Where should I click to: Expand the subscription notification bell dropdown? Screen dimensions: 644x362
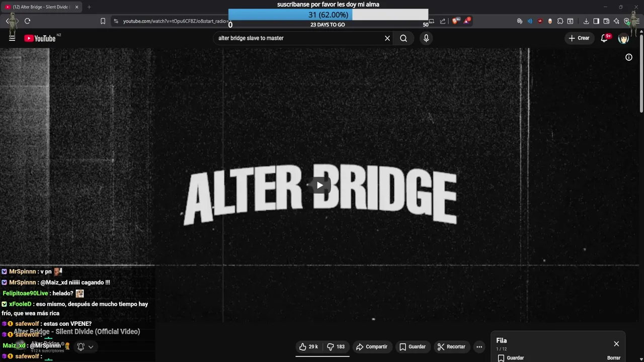click(86, 347)
